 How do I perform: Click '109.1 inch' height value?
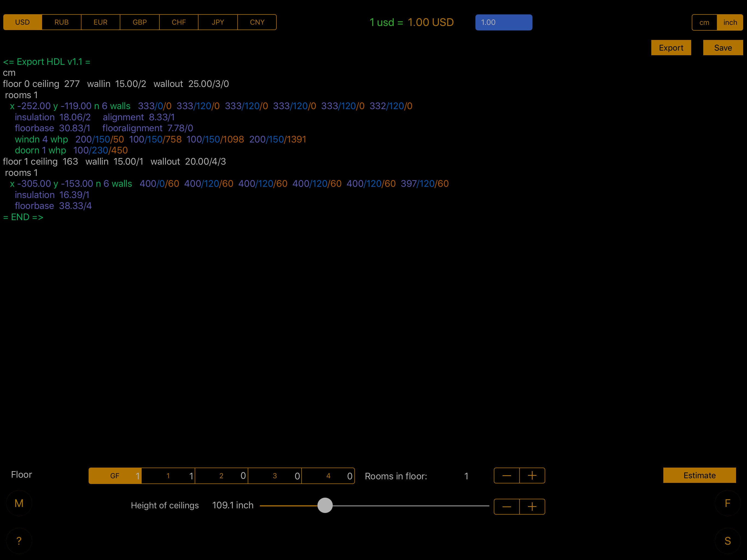coord(233,505)
